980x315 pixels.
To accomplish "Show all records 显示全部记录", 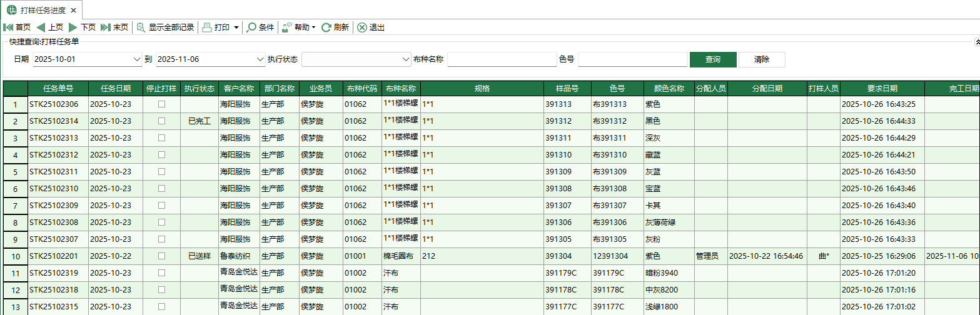I will coord(165,27).
